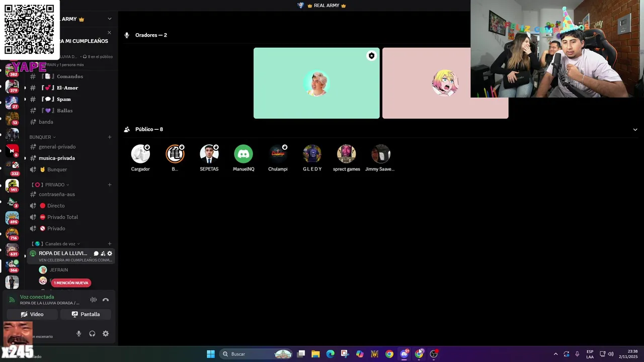The image size is (644, 362).
Task: Open the Comandos text channel
Action: point(70,76)
